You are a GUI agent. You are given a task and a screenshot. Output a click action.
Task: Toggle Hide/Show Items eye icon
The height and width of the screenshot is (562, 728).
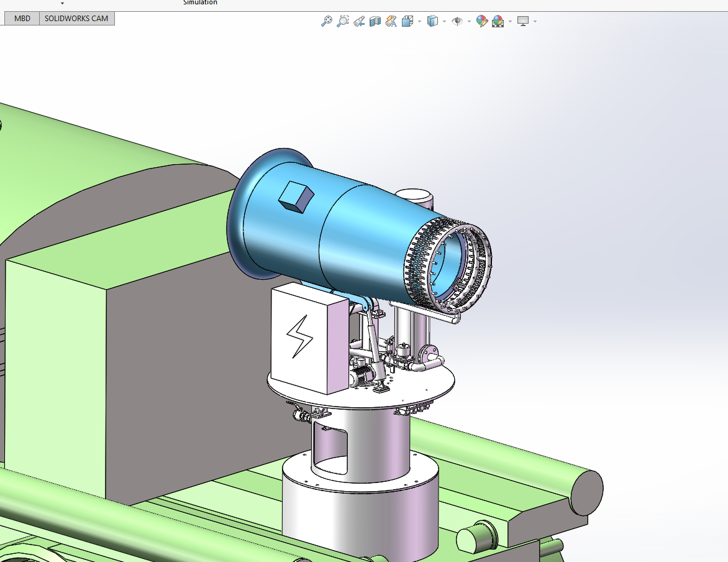pyautogui.click(x=457, y=21)
